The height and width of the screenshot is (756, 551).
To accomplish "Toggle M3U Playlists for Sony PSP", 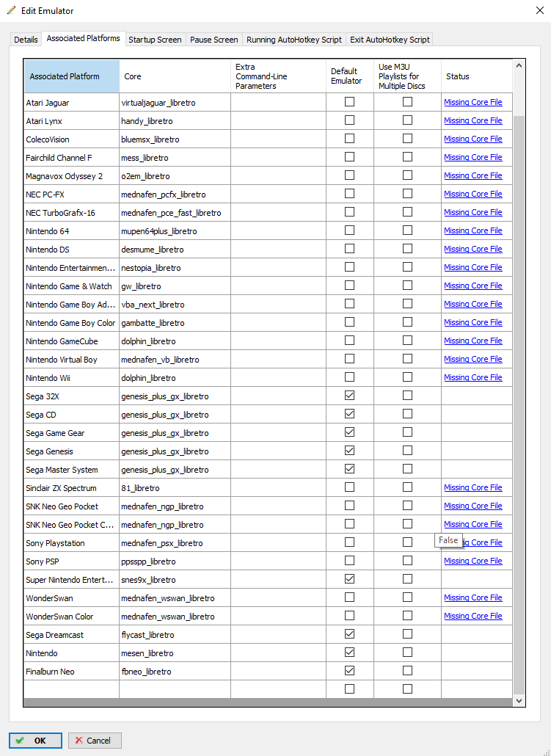I will pos(407,561).
